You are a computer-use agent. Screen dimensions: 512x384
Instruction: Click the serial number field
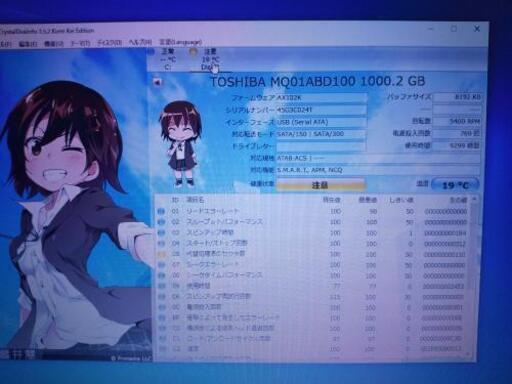(x=321, y=110)
